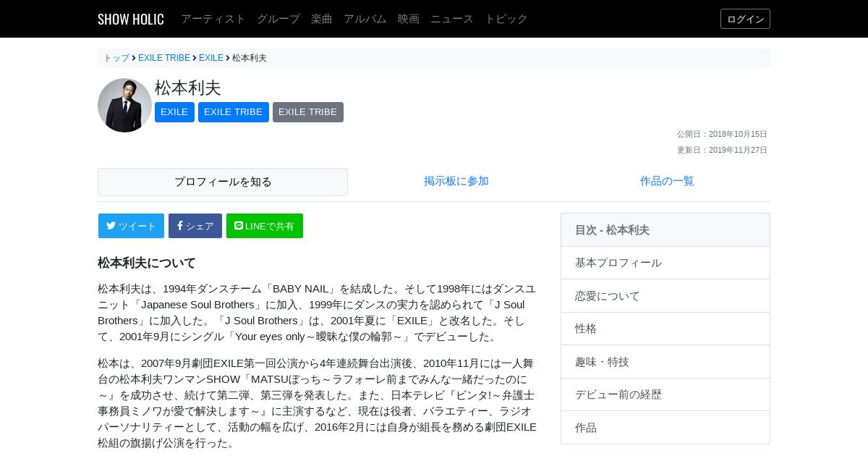Open the SHOW HOLIC home logo
The width and height of the screenshot is (868, 456).
(131, 19)
